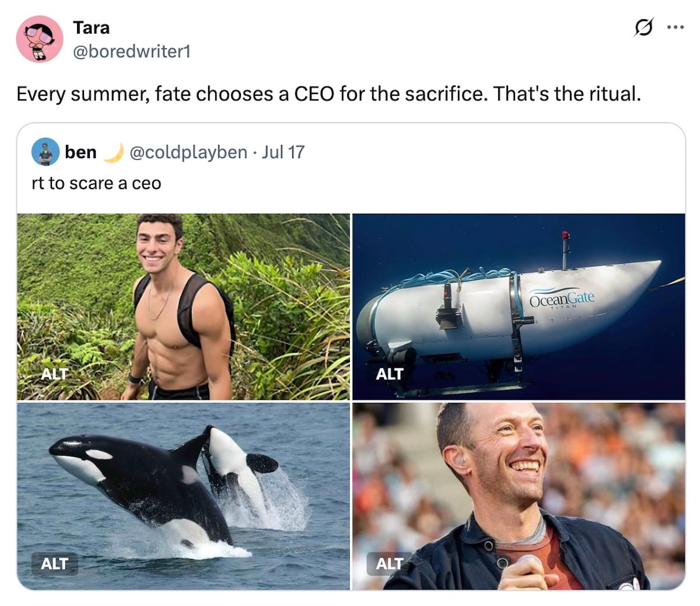Open ben's display name in quoted post
700x606 pixels.
click(80, 152)
